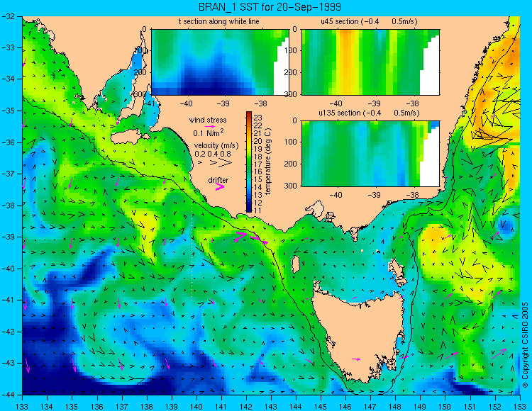Click the longitude label 136
The height and width of the screenshot is (411, 532).
[x=97, y=407]
